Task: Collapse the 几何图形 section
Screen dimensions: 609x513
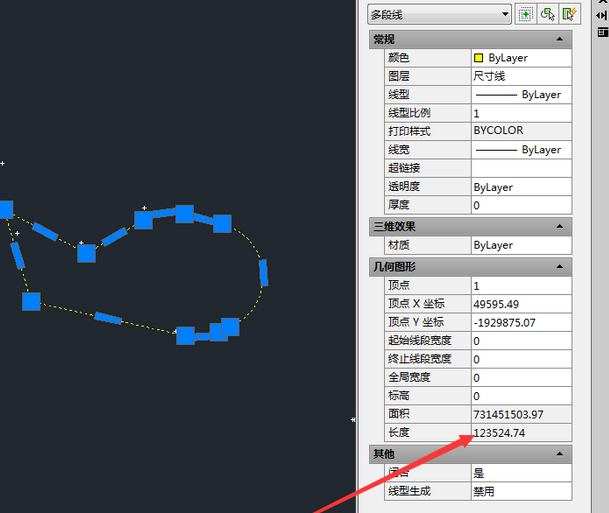Action: 558,267
